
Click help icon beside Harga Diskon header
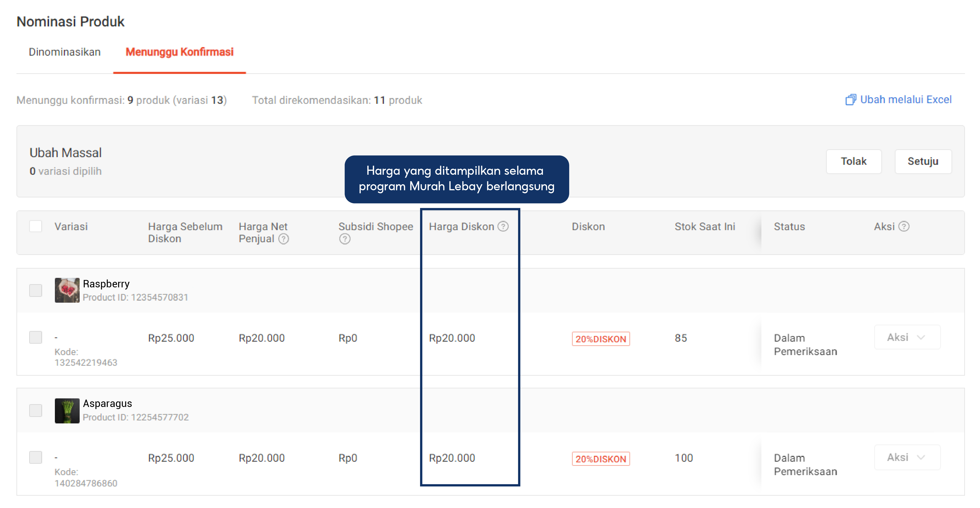[x=503, y=227]
